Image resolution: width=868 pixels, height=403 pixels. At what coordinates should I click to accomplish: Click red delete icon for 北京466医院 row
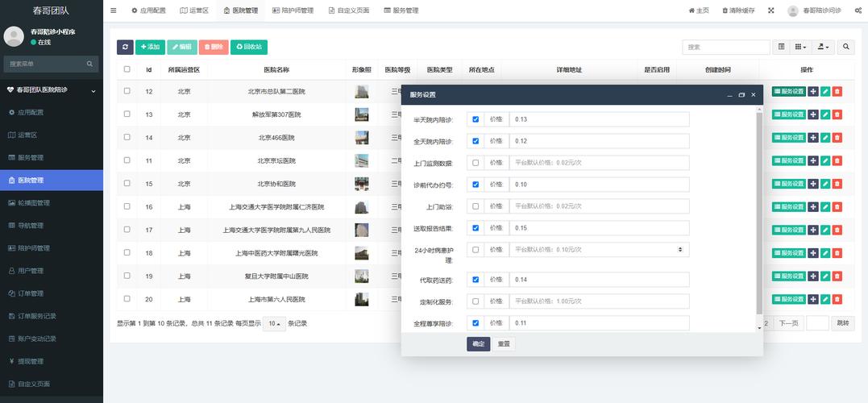pyautogui.click(x=837, y=137)
